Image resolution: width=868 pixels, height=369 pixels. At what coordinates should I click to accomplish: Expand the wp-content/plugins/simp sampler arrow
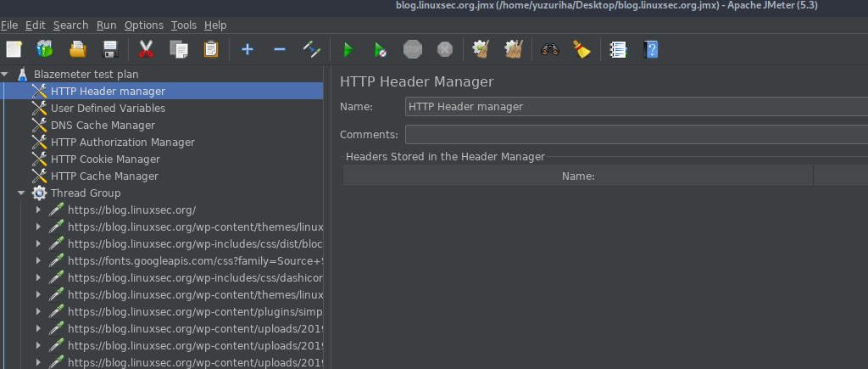click(38, 312)
